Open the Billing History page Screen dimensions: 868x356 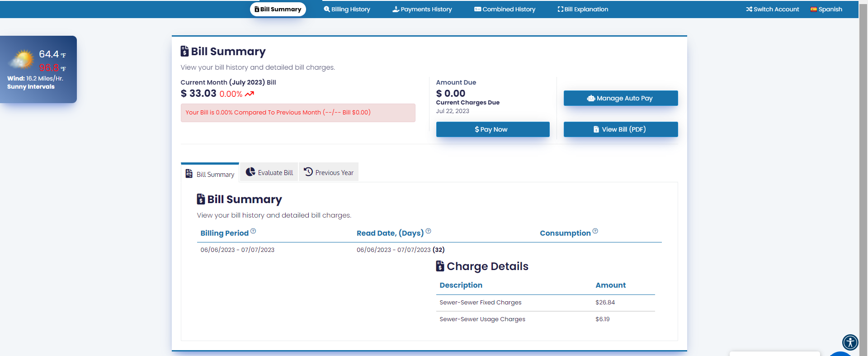click(347, 9)
